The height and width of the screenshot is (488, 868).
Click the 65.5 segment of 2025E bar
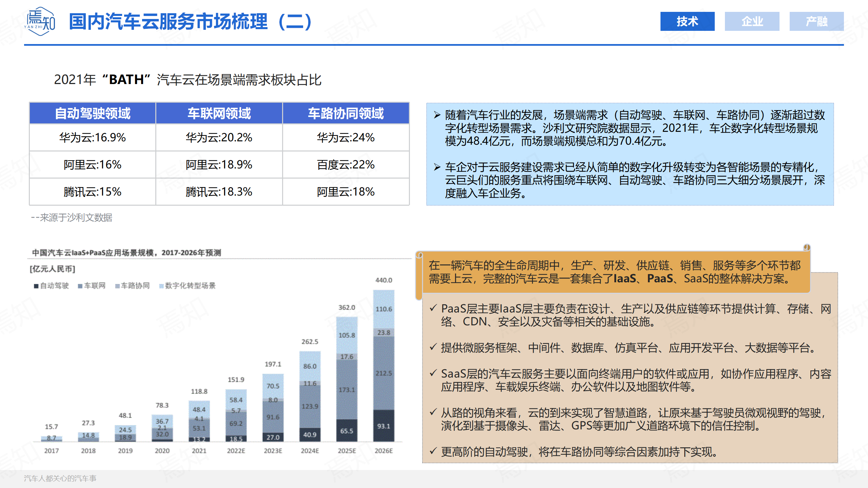pos(347,431)
